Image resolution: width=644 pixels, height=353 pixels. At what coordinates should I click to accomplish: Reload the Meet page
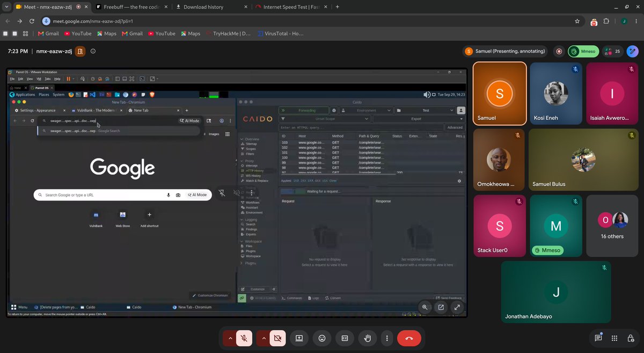(x=32, y=21)
